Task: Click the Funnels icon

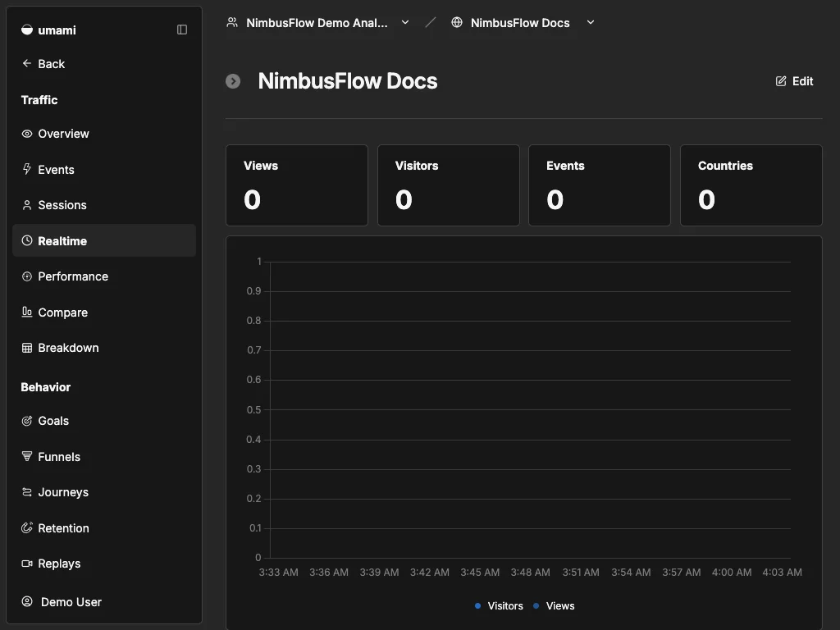Action: 27,456
